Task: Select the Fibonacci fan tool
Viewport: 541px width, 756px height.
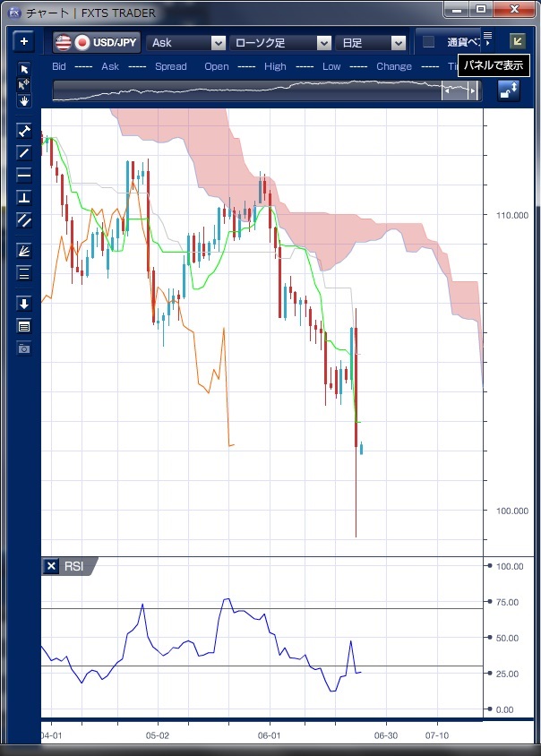Action: 24,251
